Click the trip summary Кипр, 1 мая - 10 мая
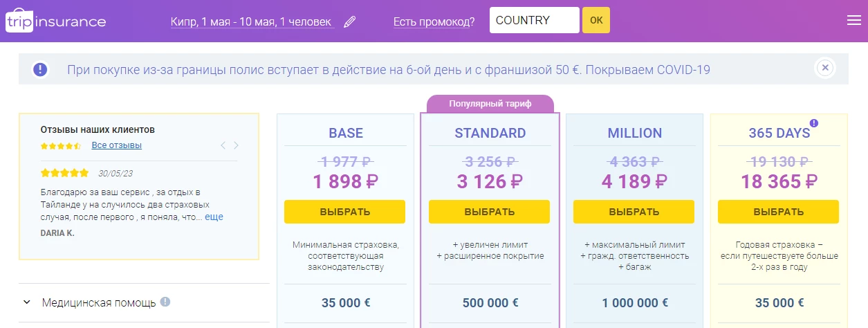This screenshot has width=868, height=328. click(x=252, y=21)
